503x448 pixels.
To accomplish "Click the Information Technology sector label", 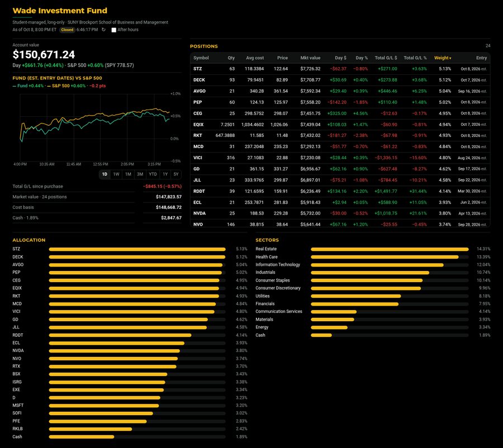I will tap(278, 265).
